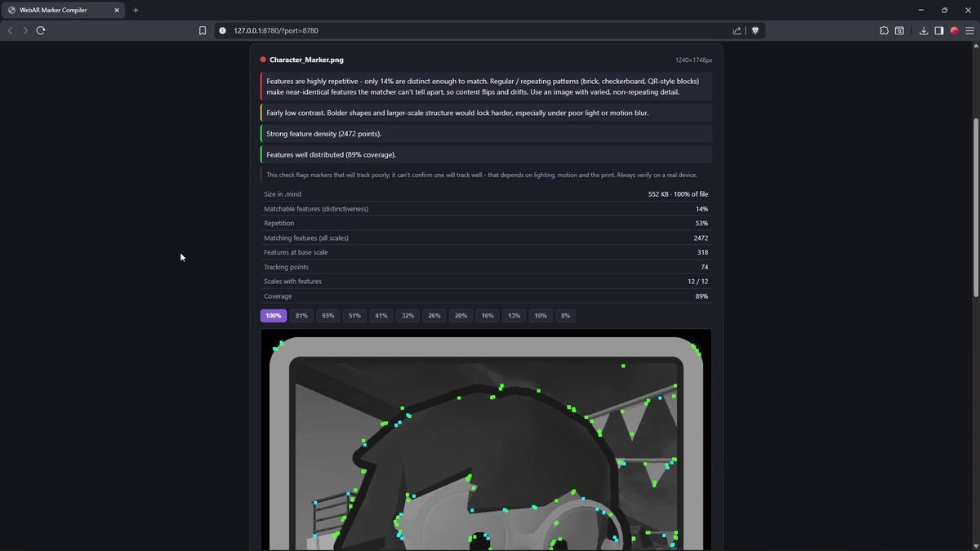Select the 8% scale button
The width and height of the screenshot is (980, 551).
[x=565, y=315]
